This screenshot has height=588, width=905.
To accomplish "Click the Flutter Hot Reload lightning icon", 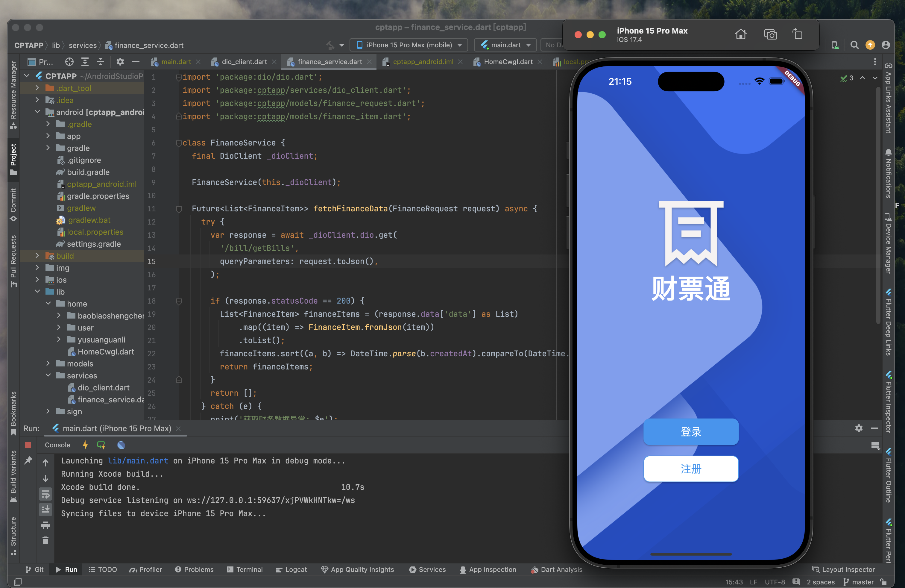I will tap(85, 445).
